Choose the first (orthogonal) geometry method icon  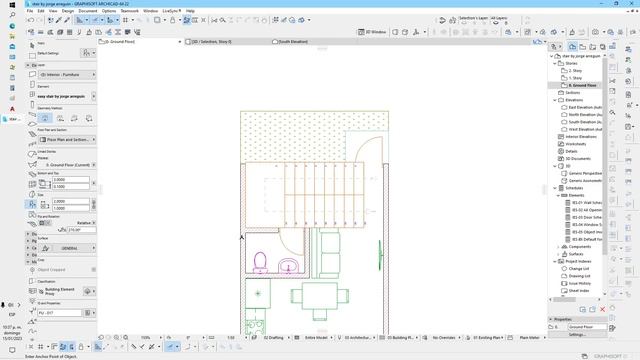coord(45,118)
